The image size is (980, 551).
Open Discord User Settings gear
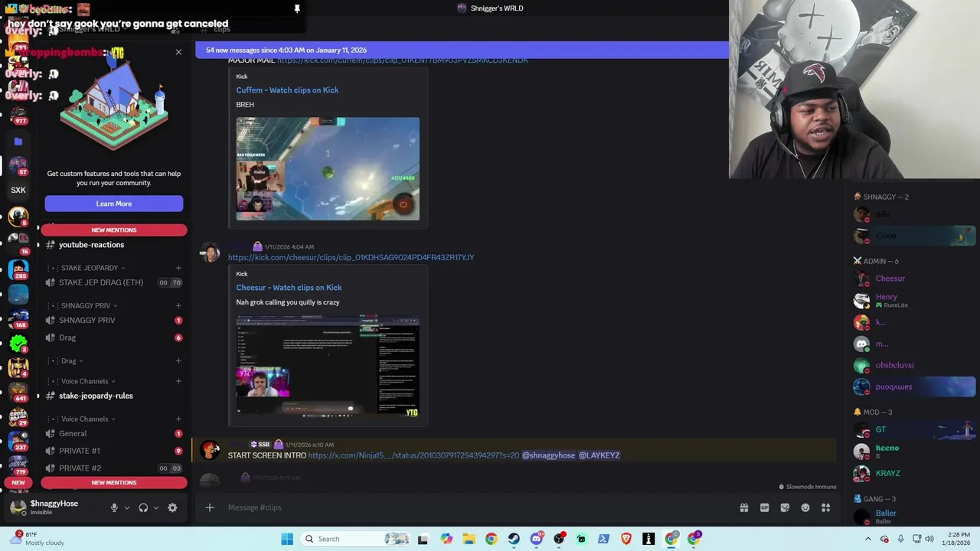click(172, 507)
